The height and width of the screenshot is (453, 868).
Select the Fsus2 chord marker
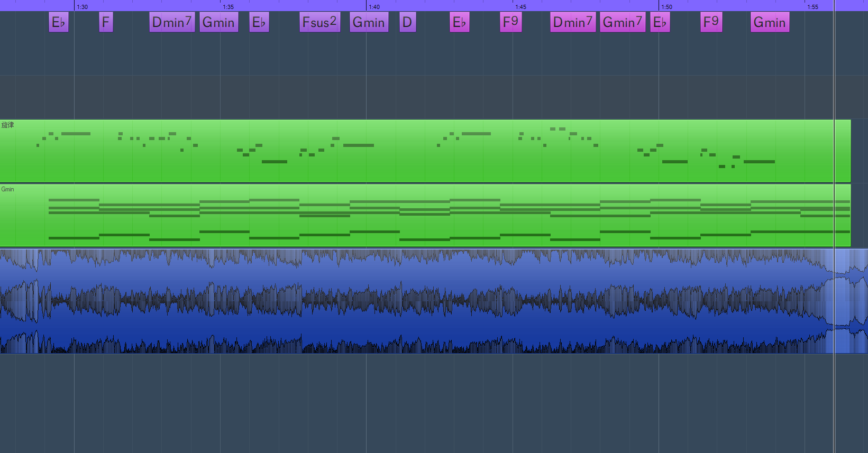point(319,22)
